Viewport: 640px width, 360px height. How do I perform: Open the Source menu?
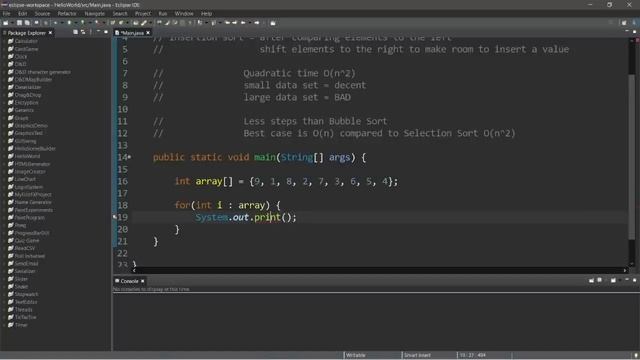tap(42, 13)
